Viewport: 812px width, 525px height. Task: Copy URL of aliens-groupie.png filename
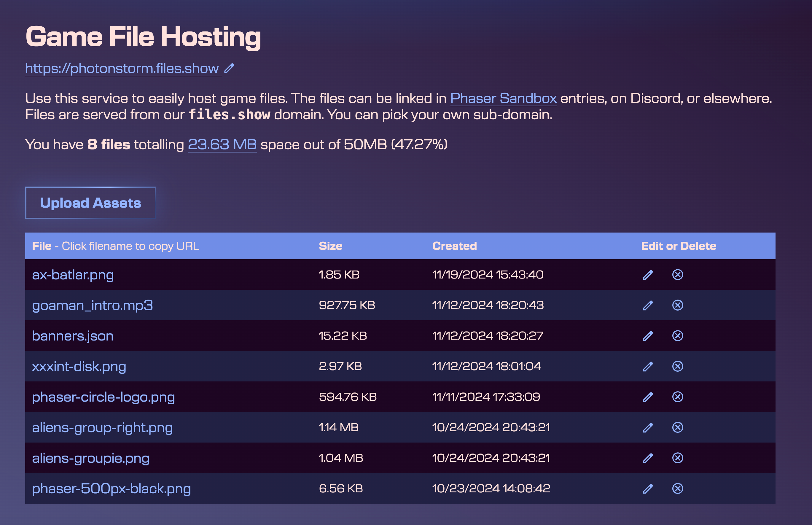tap(91, 458)
